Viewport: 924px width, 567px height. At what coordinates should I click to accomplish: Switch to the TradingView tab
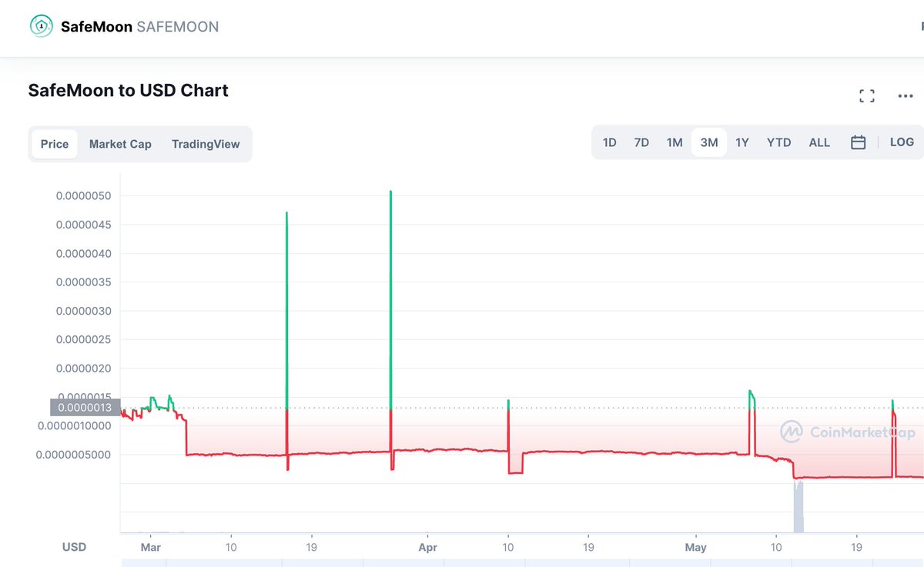coord(206,144)
